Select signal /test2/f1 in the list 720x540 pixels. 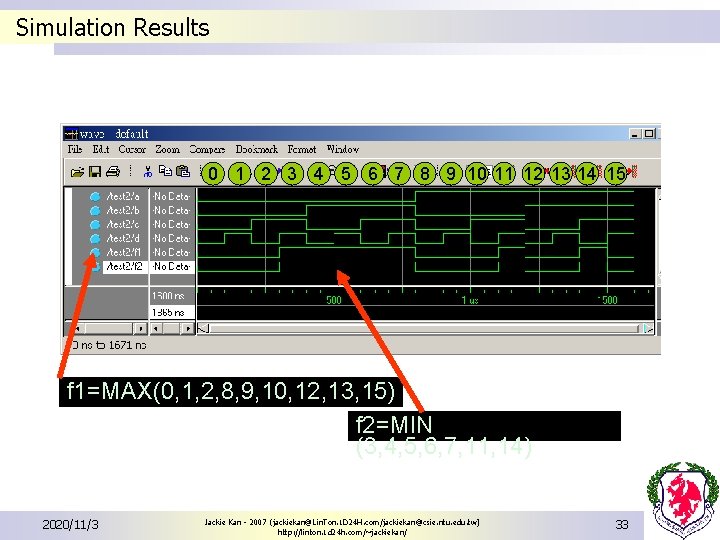(x=124, y=253)
